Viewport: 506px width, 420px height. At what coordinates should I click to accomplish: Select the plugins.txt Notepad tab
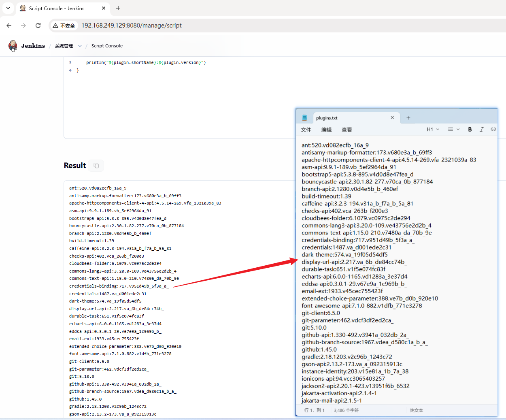pyautogui.click(x=327, y=118)
